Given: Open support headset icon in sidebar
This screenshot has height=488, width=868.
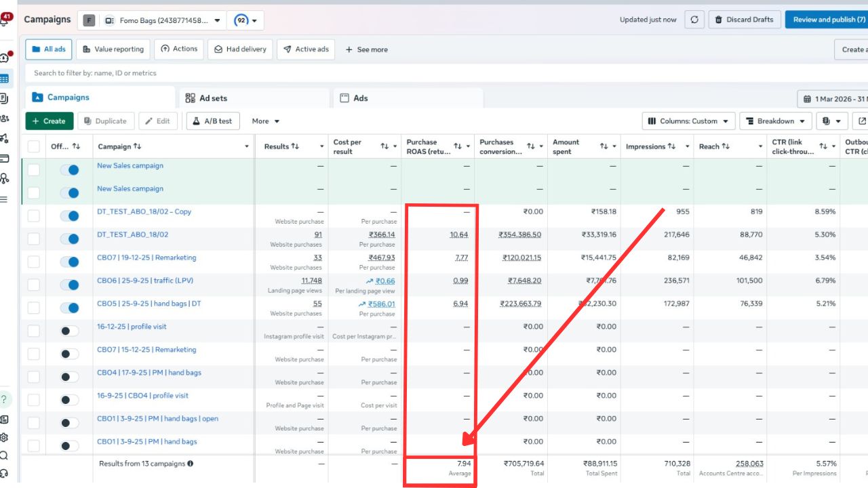Looking at the screenshot, I should tap(5, 473).
